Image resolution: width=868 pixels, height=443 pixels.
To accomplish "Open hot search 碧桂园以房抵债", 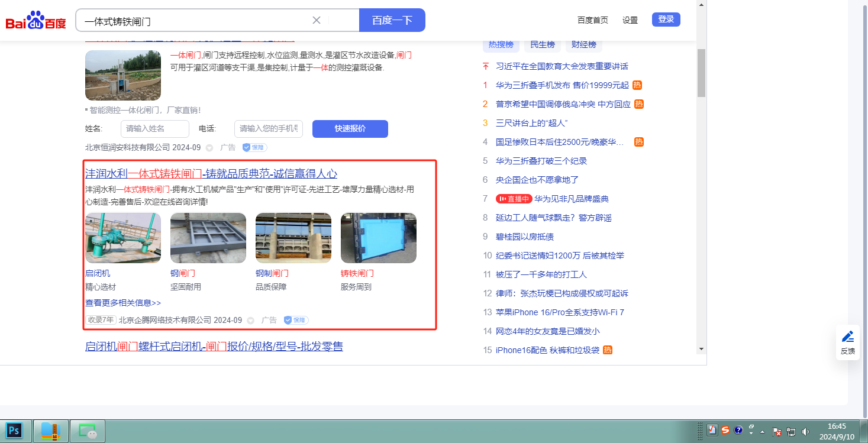I will point(525,237).
